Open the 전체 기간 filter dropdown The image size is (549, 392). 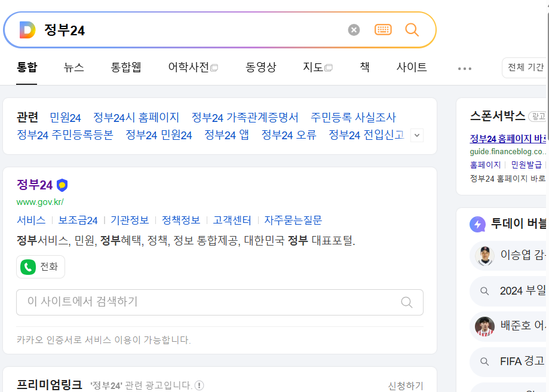coord(525,68)
